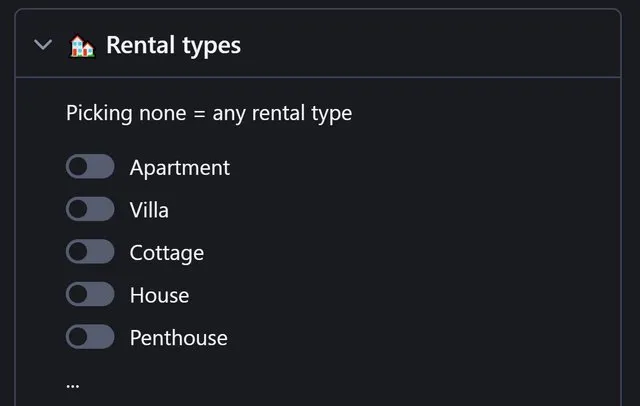Viewport: 640px width, 406px height.
Task: Toggle the Penthouse switch on
Action: [x=90, y=337]
